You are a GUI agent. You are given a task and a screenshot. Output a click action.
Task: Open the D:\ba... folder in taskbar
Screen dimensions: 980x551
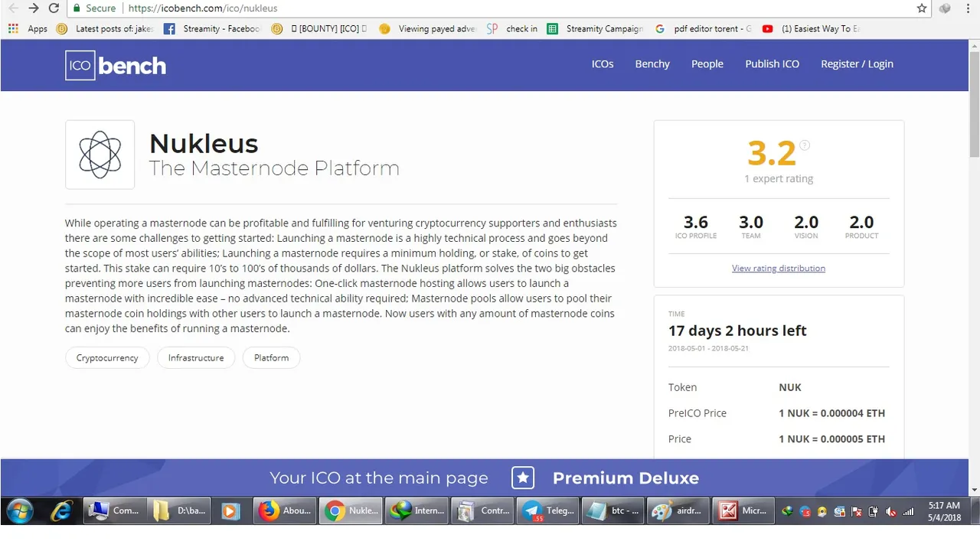click(178, 510)
